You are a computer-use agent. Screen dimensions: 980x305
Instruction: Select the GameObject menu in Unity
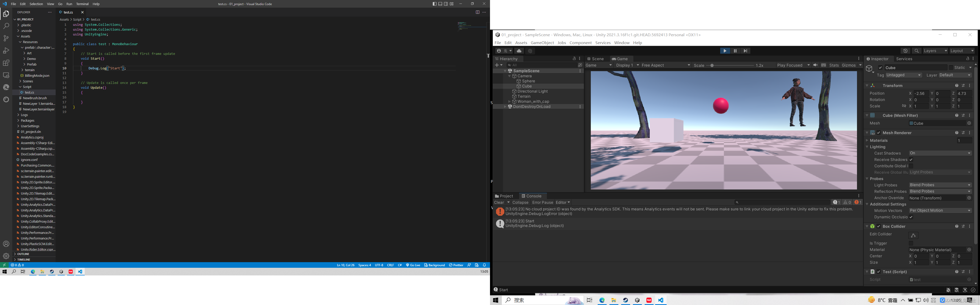click(x=542, y=43)
